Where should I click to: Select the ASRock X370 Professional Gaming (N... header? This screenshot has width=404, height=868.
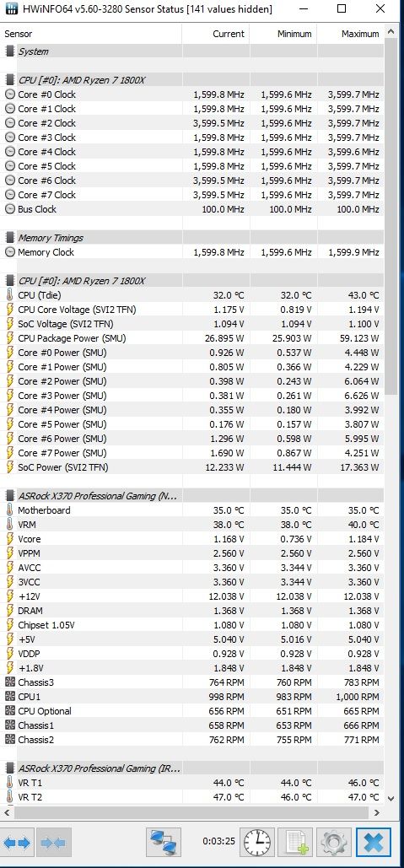(191, 495)
